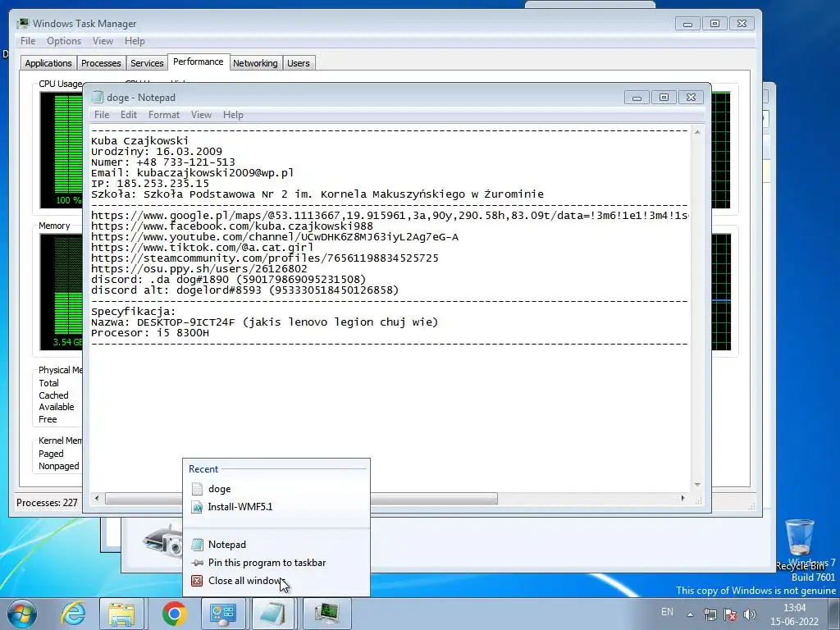Launch Google Chrome from the taskbar
The image size is (840, 630).
(174, 614)
